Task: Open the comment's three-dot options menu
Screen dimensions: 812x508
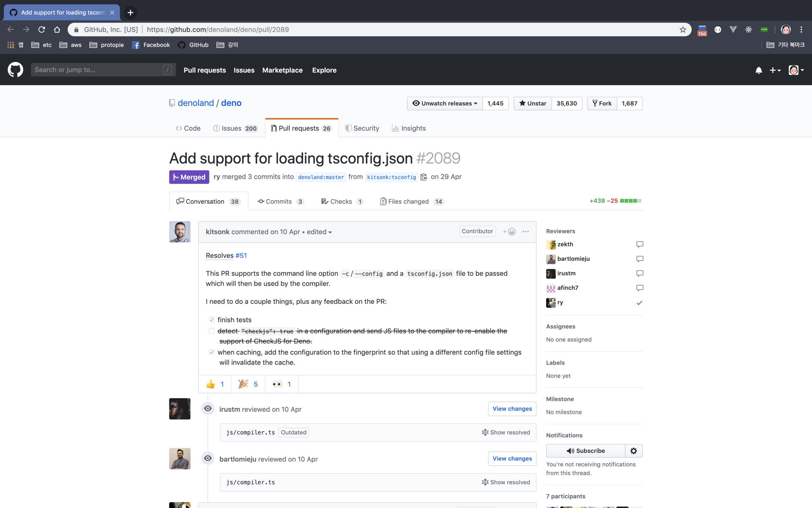Action: (526, 231)
